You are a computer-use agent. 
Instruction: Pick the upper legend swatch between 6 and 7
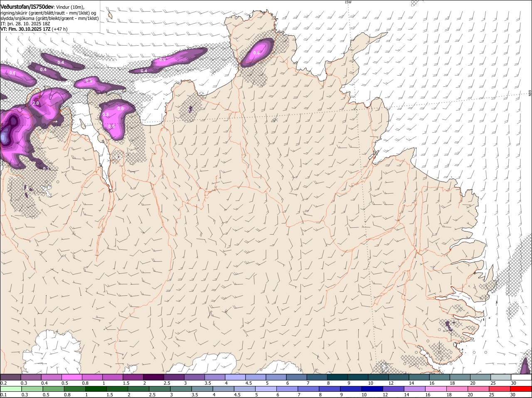296,377
